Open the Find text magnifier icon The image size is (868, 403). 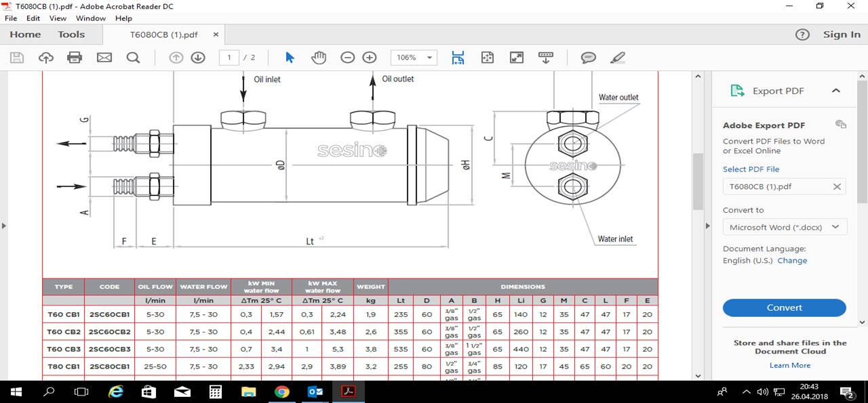(134, 58)
